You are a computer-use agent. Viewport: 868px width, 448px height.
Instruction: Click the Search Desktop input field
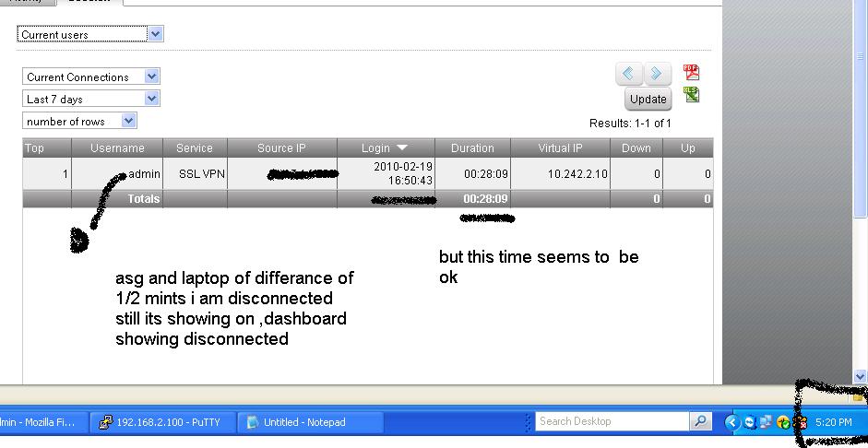point(612,421)
